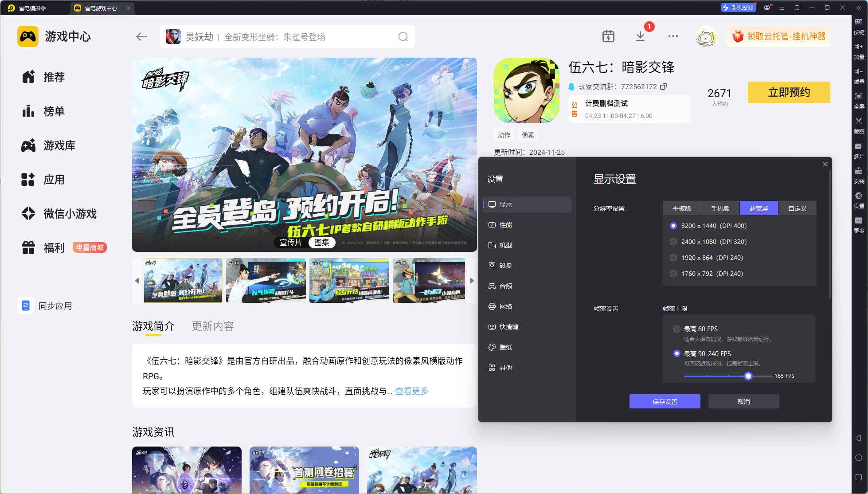Click the screenshot scissors icon in sidebar

859,121
